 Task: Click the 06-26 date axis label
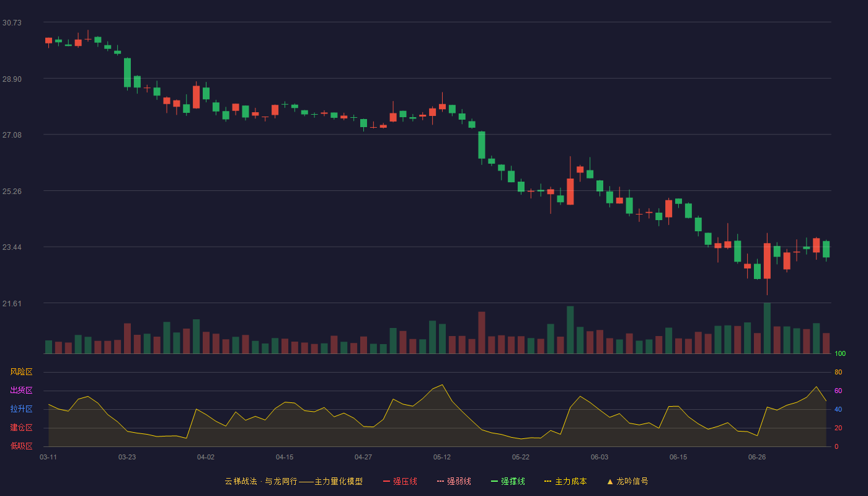coord(757,457)
